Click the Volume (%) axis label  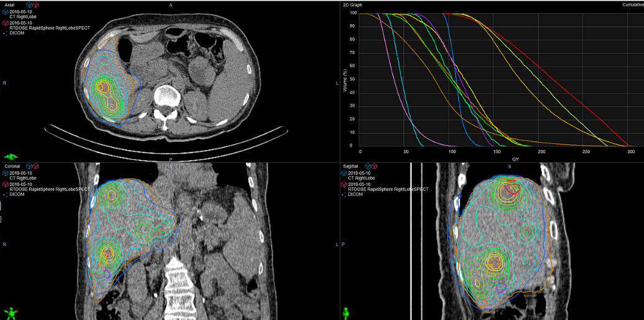[345, 79]
